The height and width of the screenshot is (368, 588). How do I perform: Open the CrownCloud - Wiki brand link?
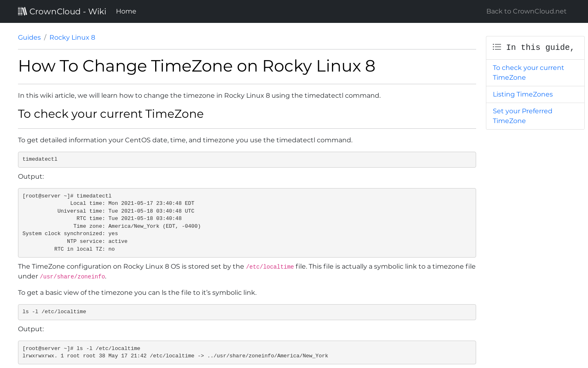click(x=62, y=11)
